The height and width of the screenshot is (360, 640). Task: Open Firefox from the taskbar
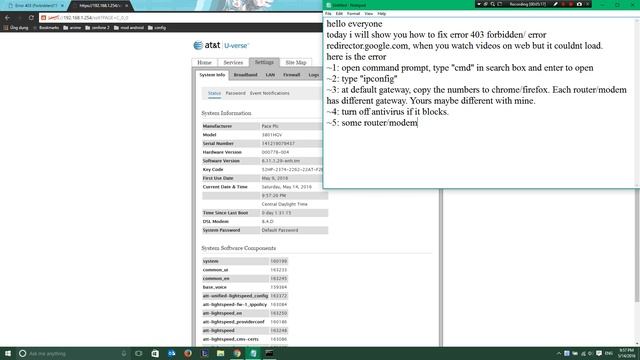click(x=187, y=353)
